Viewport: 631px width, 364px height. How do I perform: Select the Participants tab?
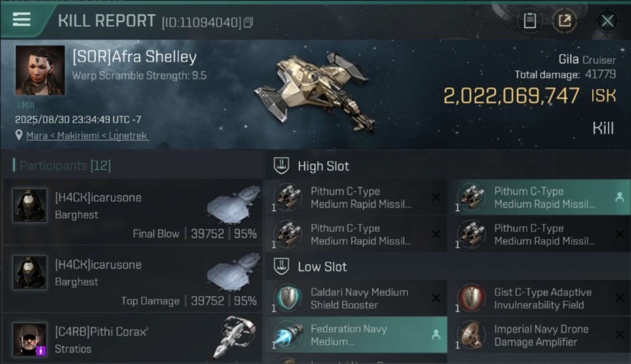pyautogui.click(x=65, y=165)
